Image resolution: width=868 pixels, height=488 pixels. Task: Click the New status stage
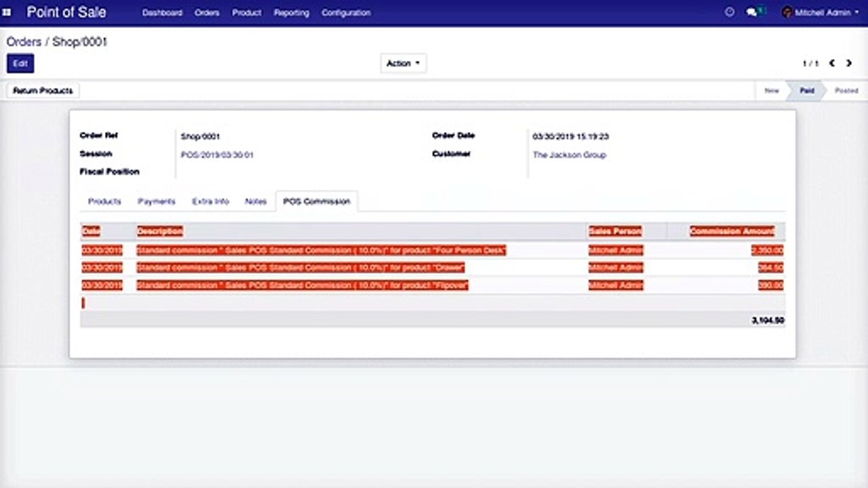[772, 90]
